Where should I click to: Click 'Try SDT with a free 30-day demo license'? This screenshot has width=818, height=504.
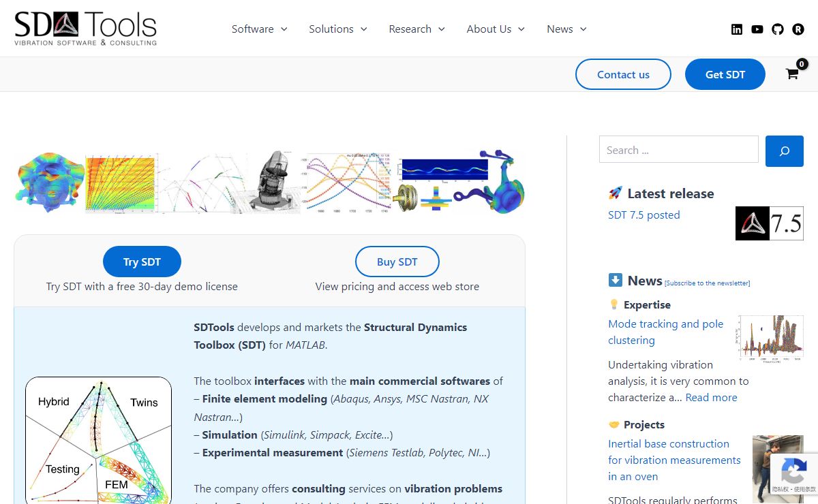click(142, 287)
